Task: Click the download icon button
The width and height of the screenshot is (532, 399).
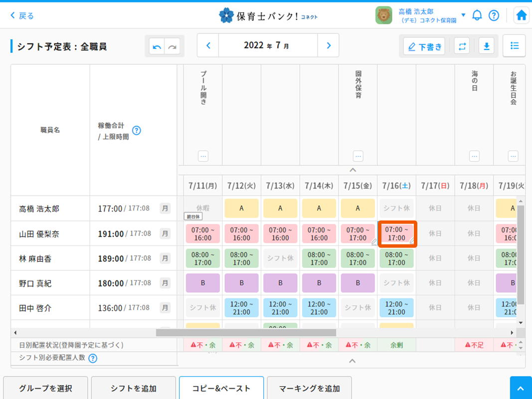Action: [x=486, y=46]
